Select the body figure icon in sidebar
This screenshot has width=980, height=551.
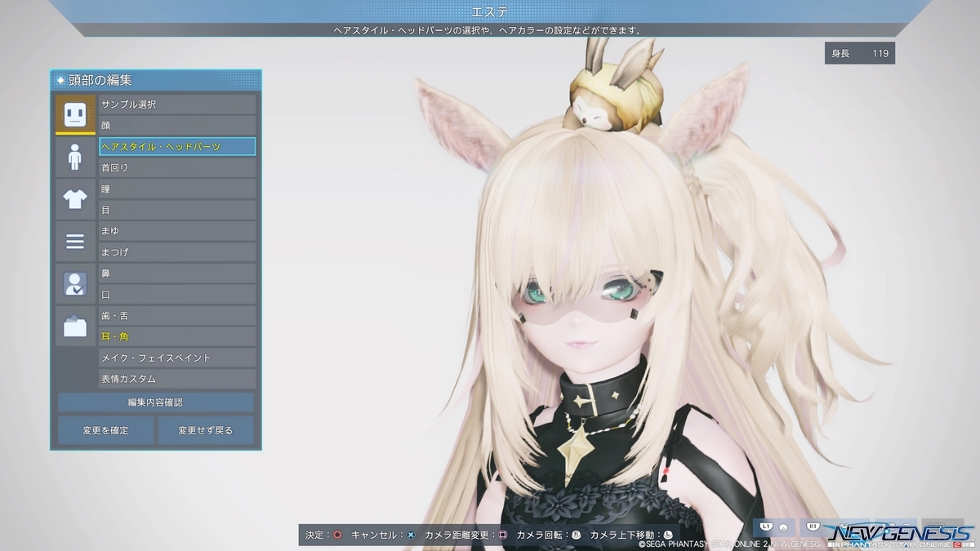click(74, 157)
